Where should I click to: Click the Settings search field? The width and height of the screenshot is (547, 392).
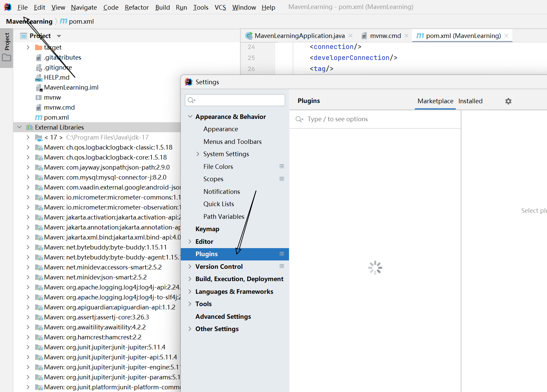pos(235,100)
